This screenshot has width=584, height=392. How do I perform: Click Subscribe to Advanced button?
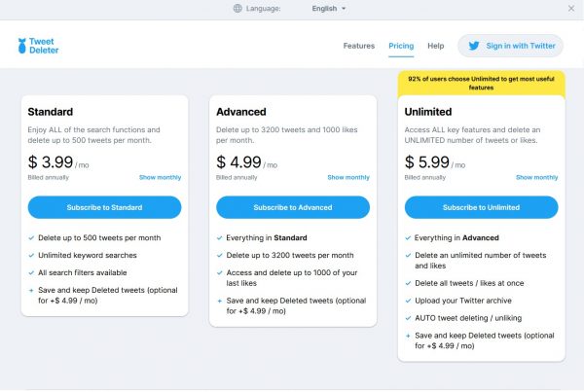(293, 207)
